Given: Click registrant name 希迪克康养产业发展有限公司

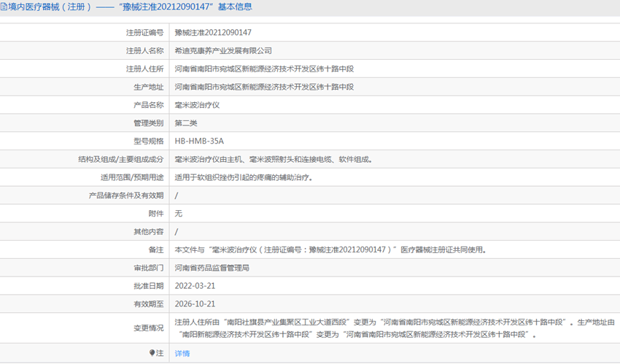Looking at the screenshot, I should pyautogui.click(x=223, y=51).
